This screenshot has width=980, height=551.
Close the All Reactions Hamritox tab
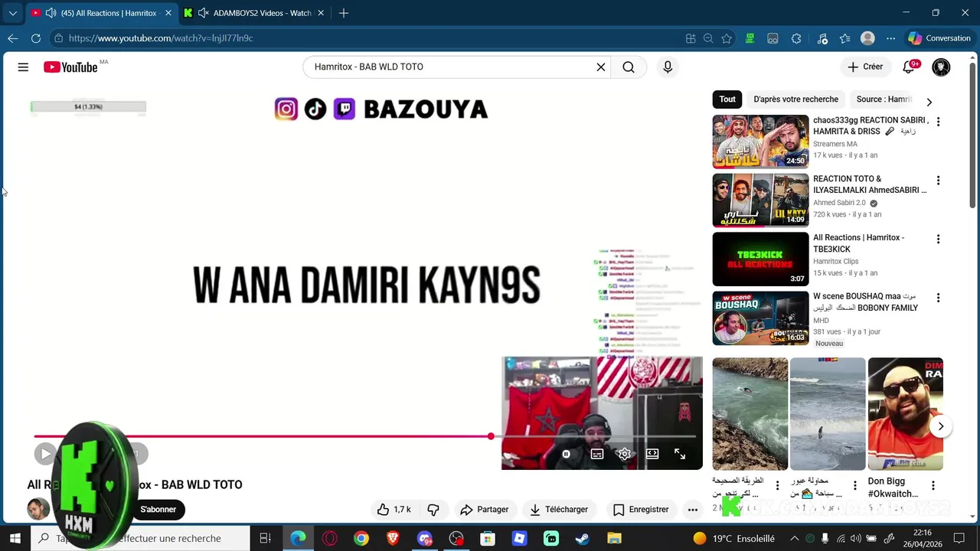(168, 13)
